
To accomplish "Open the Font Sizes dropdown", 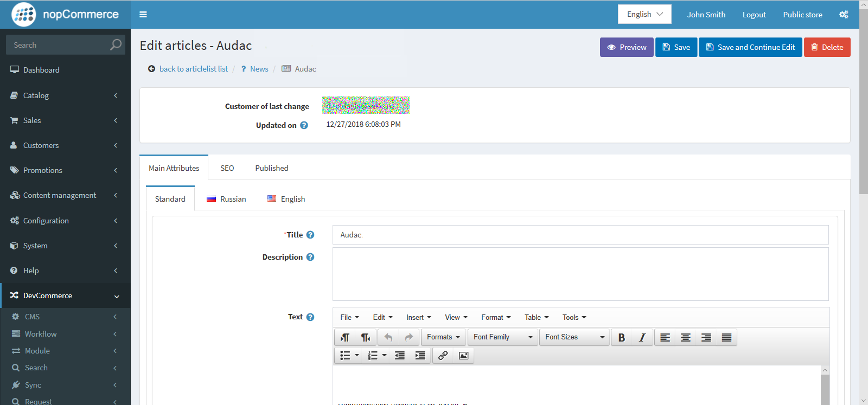I will click(575, 337).
